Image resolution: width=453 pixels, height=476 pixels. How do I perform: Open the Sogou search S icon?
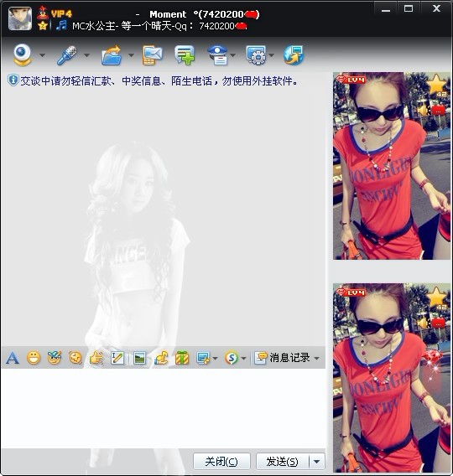(232, 358)
